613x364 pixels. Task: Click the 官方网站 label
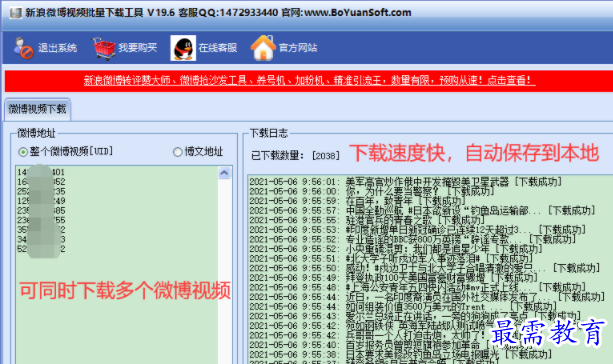tap(298, 48)
